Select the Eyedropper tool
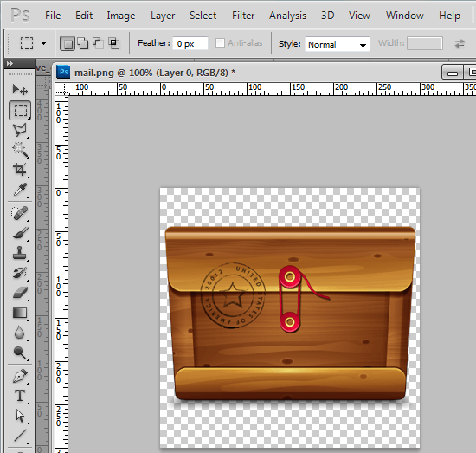This screenshot has height=453, width=476. pyautogui.click(x=20, y=190)
